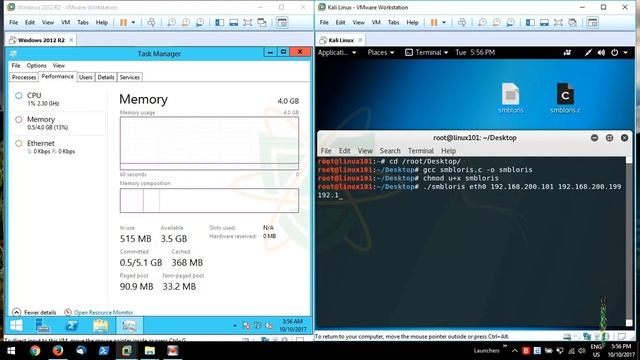This screenshot has width=640, height=360.
Task: Open Kali Terminal app menu in top panel
Action: coord(427,53)
